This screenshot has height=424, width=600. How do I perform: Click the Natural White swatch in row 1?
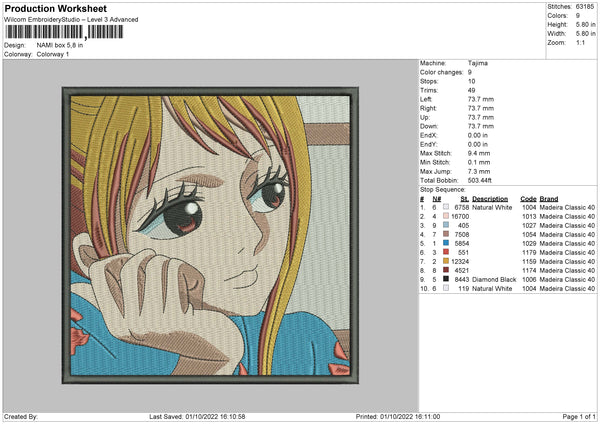point(446,207)
